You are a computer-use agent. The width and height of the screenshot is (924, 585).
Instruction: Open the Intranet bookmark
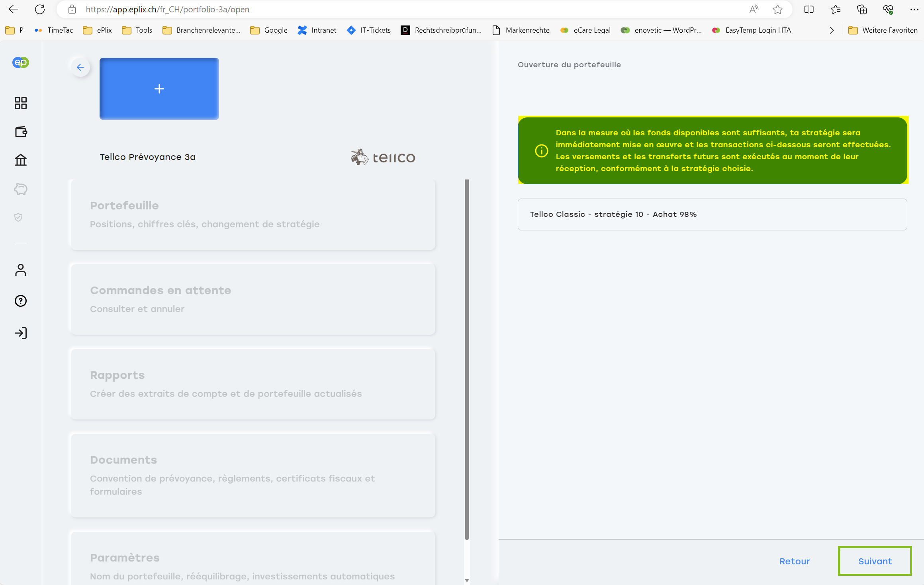pos(317,30)
